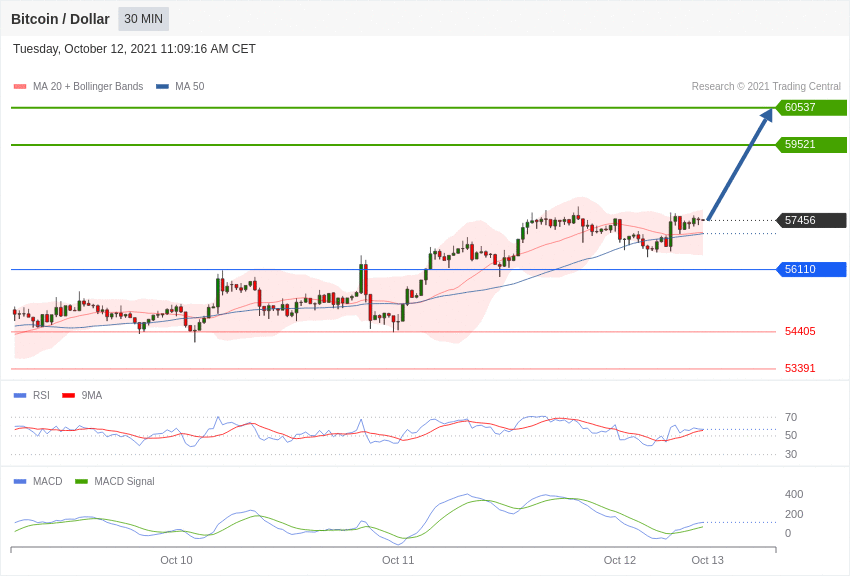Click the Bitcoin / Dollar chart title
850x576 pixels.
[60, 19]
